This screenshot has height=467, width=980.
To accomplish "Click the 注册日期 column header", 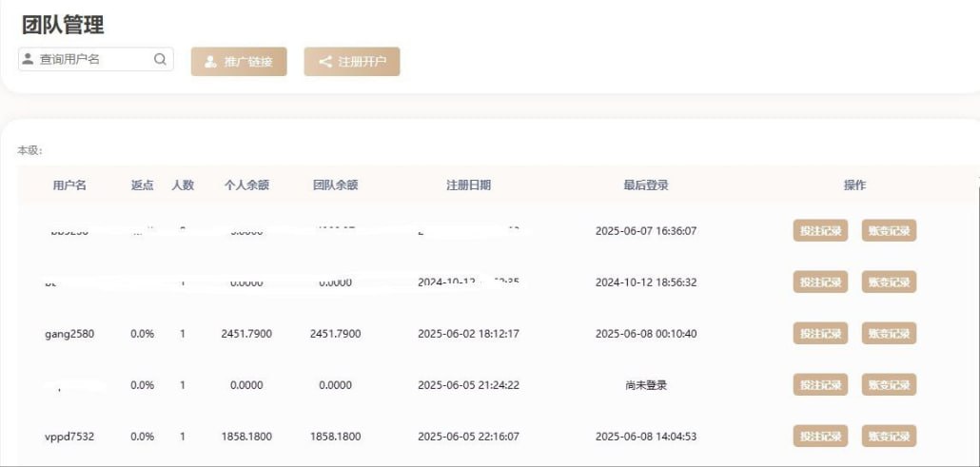I will click(468, 185).
